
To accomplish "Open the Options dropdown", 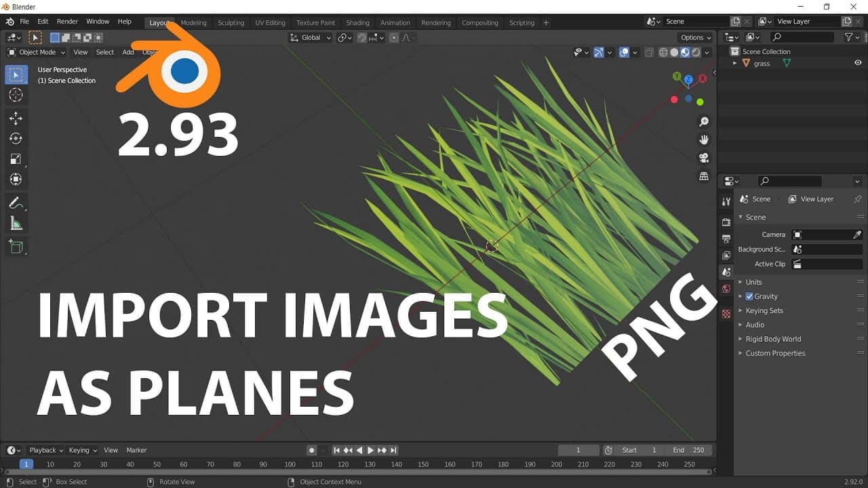I will [x=695, y=37].
